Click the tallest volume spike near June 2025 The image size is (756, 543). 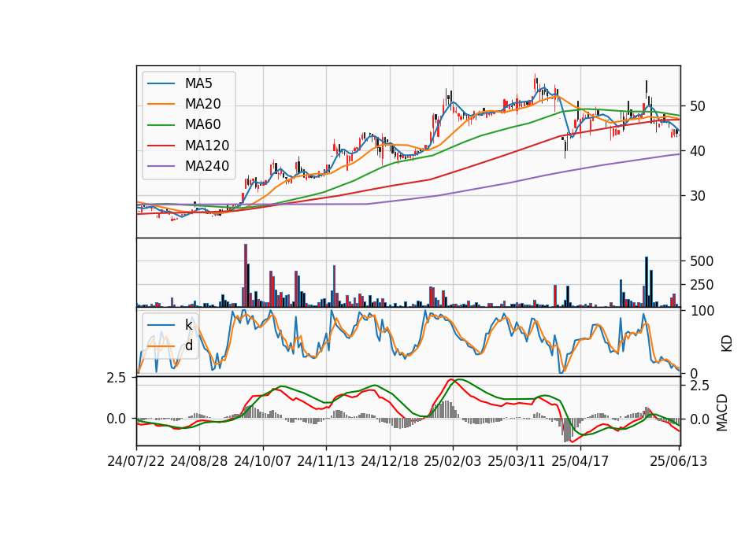point(647,282)
